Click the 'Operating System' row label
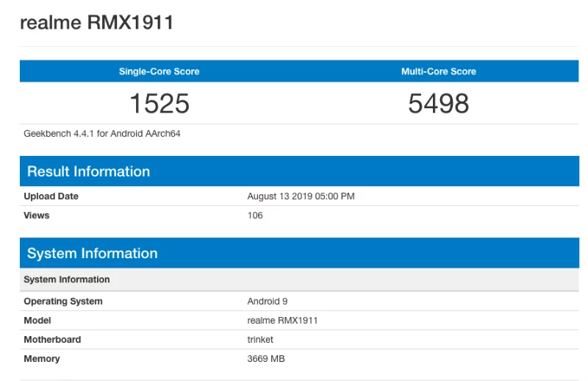The height and width of the screenshot is (381, 588). (x=63, y=302)
